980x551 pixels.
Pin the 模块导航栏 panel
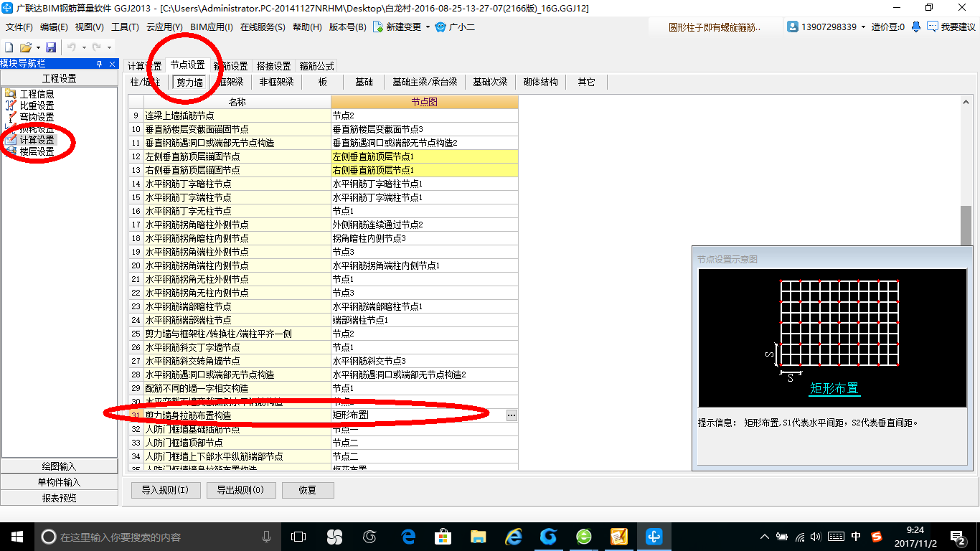[99, 63]
